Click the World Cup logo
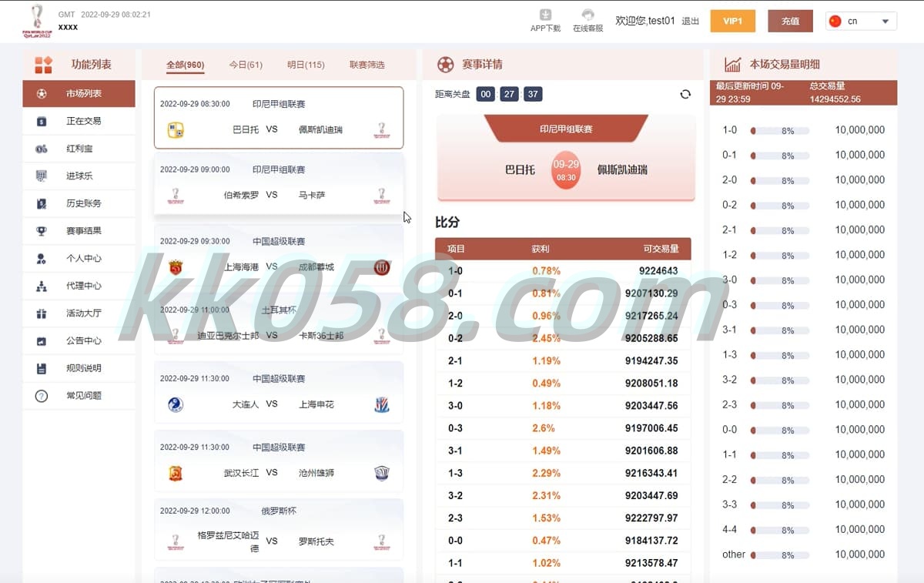924x583 pixels. (x=36, y=21)
